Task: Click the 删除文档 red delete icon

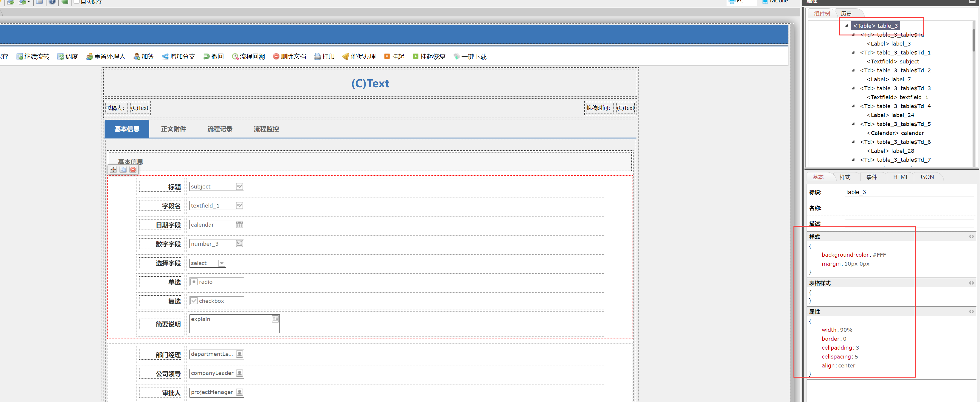Action: click(276, 57)
